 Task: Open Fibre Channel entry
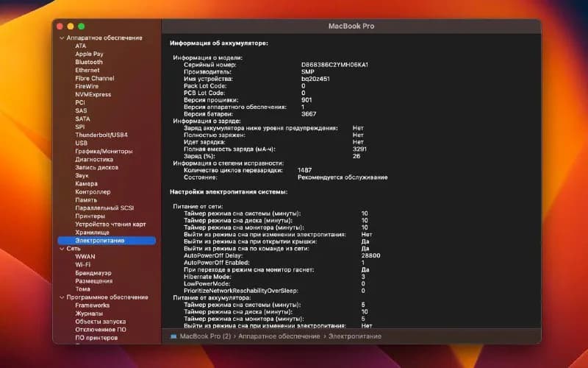95,78
